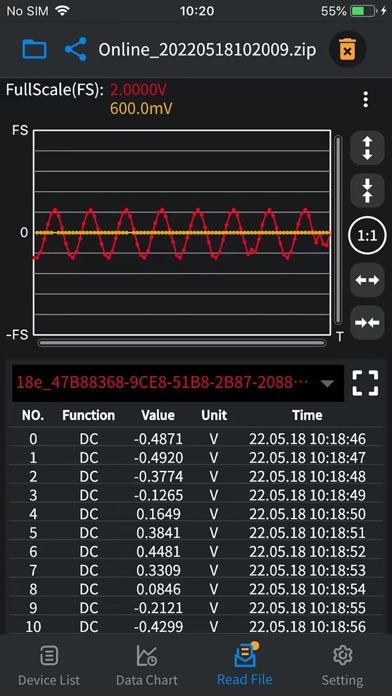Select row 1 with value -0.4920
The height and width of the screenshot is (696, 392).
pyautogui.click(x=196, y=458)
